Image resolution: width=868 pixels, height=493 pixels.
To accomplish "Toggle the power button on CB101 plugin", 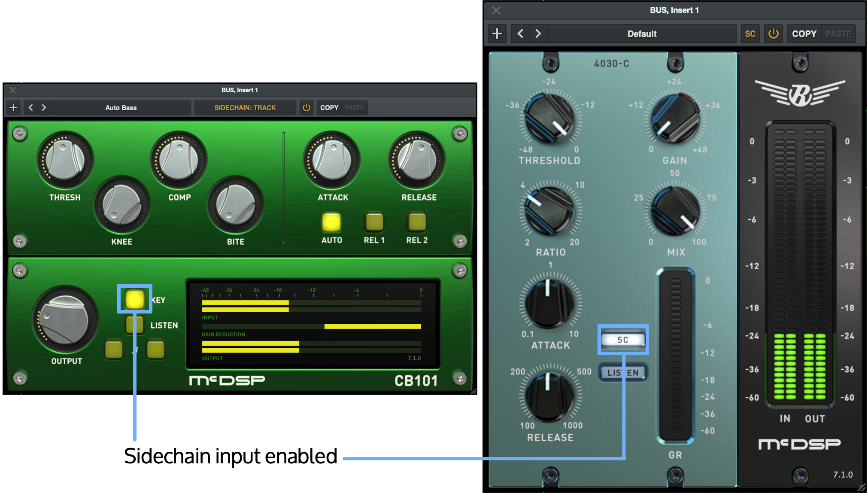I will coord(307,107).
